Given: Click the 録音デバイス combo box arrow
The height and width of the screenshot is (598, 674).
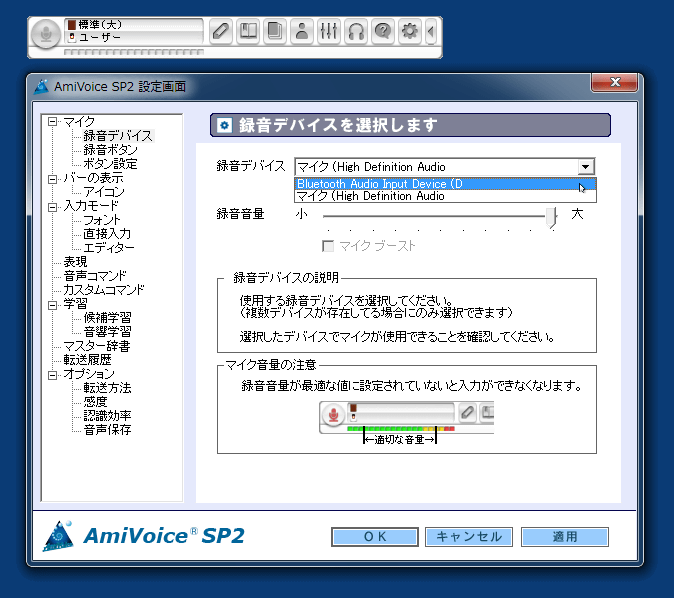Looking at the screenshot, I should pyautogui.click(x=585, y=167).
